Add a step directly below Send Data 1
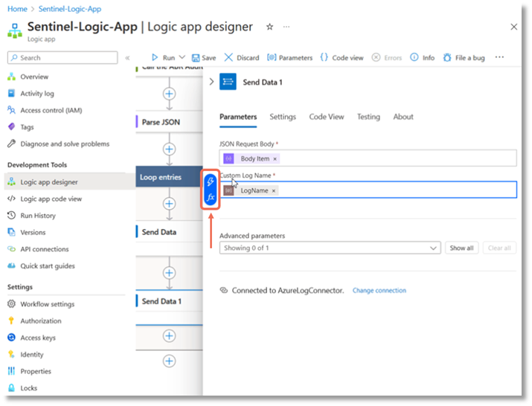 [x=170, y=336]
